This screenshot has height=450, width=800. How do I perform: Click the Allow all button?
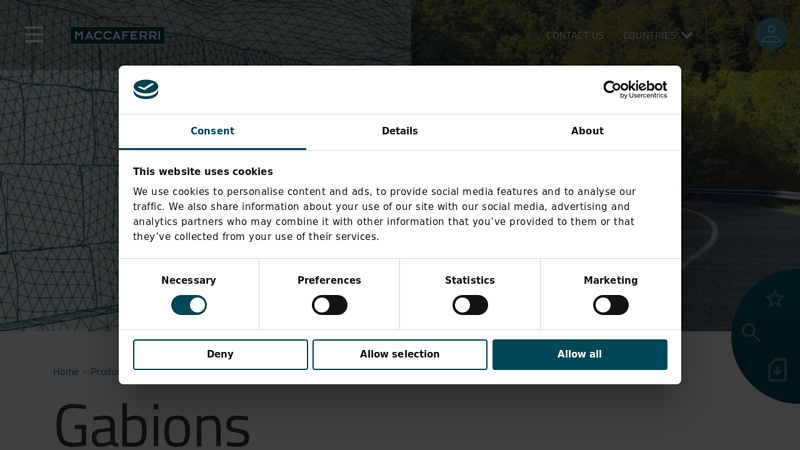pyautogui.click(x=580, y=355)
